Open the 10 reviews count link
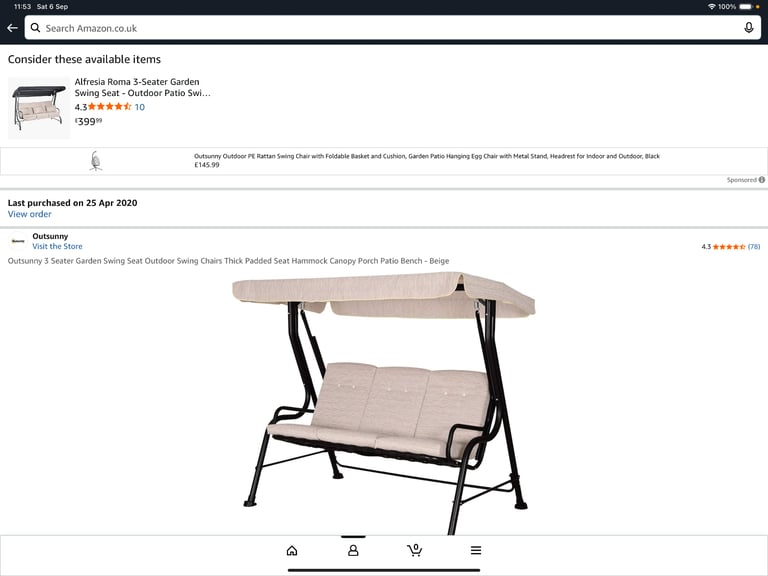Image resolution: width=768 pixels, height=576 pixels. (x=140, y=107)
